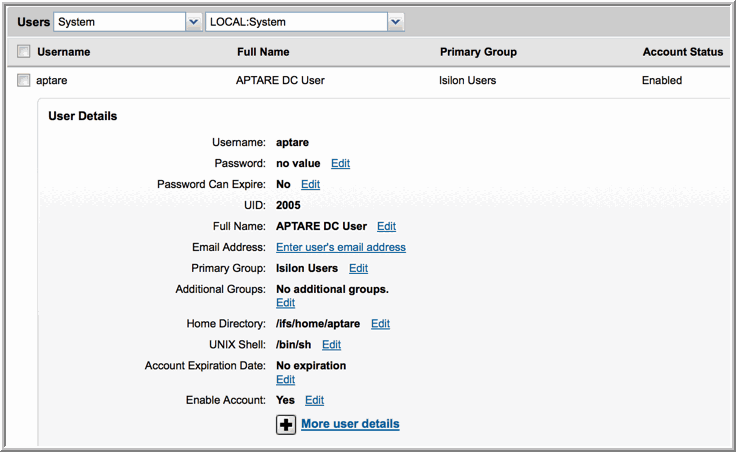736x452 pixels.
Task: Edit the UNIX Shell value
Action: click(x=331, y=345)
